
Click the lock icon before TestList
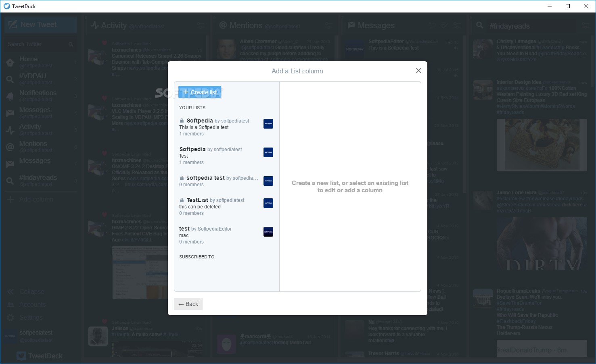coord(182,200)
